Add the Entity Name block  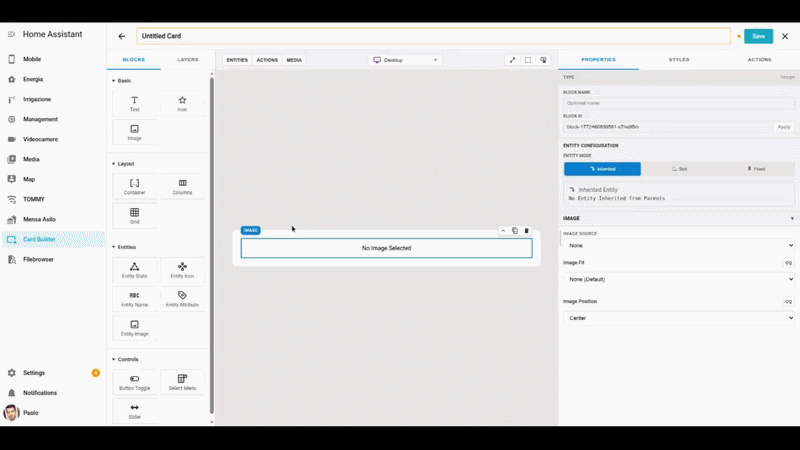point(134,299)
